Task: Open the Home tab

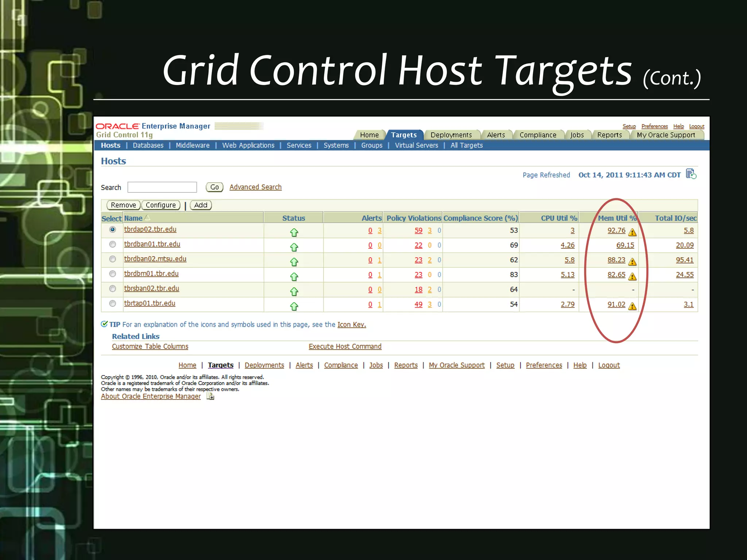Action: (369, 135)
